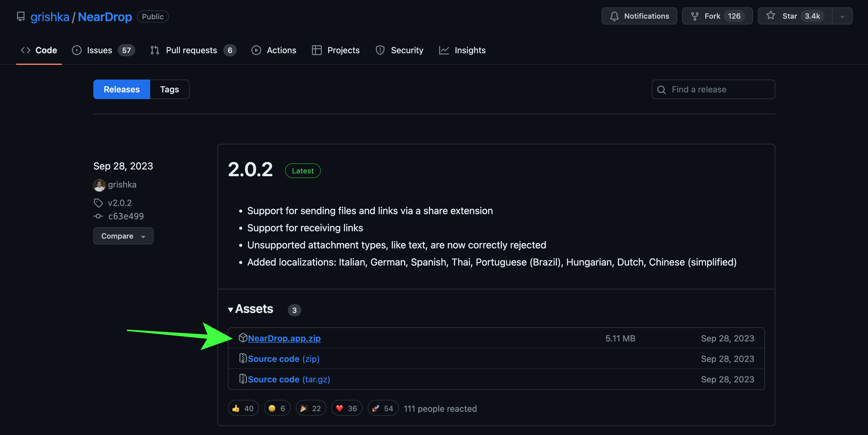Screen dimensions: 868x435
Task: Click the repository book icon beside grishka
Action: click(x=21, y=17)
